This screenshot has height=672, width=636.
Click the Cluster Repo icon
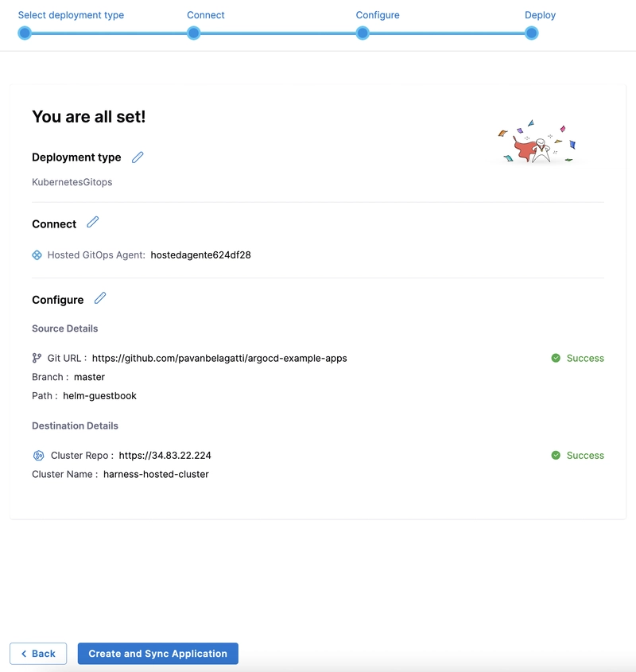[x=39, y=455]
